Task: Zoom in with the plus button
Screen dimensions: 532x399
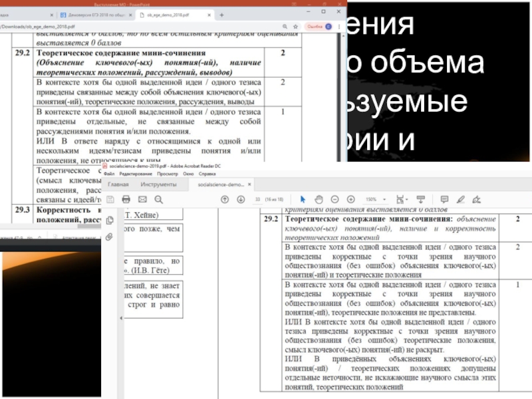Action: [x=350, y=199]
